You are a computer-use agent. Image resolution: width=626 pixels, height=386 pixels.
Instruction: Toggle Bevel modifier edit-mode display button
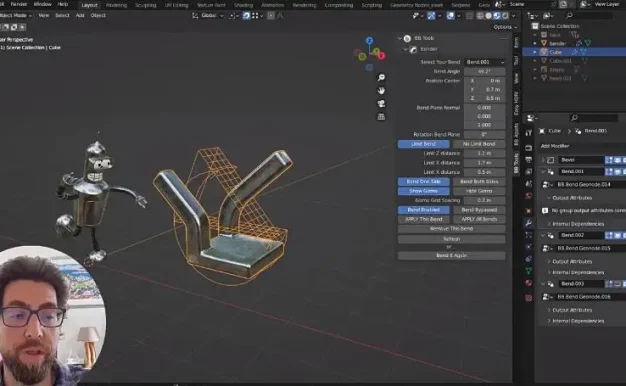click(608, 160)
